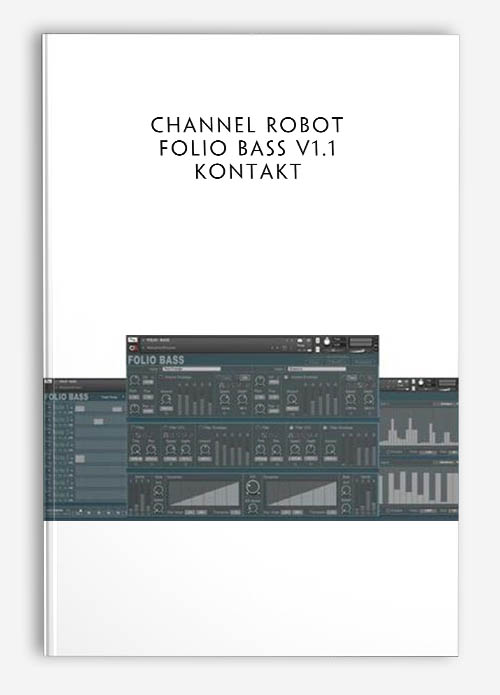Click the tall spiky bar graph in the right window

point(418,427)
